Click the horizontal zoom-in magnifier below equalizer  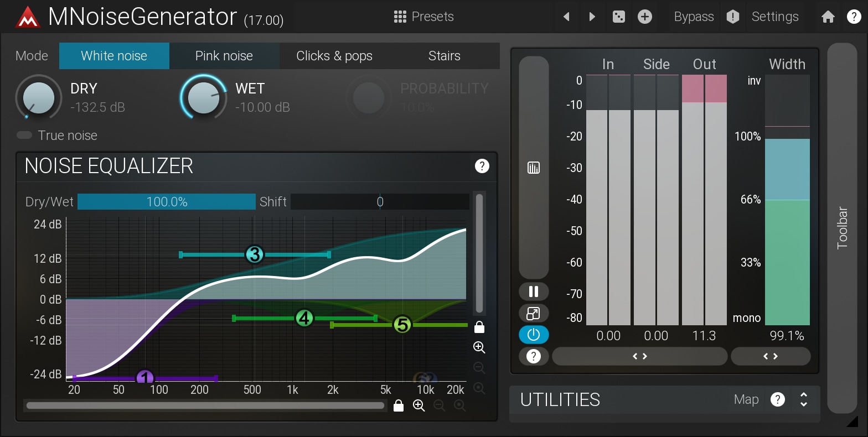pos(419,406)
